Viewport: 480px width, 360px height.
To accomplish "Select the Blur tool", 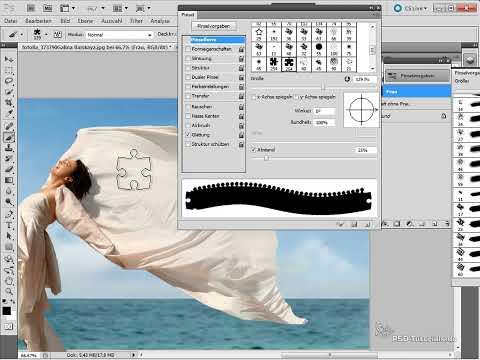I will [x=9, y=191].
